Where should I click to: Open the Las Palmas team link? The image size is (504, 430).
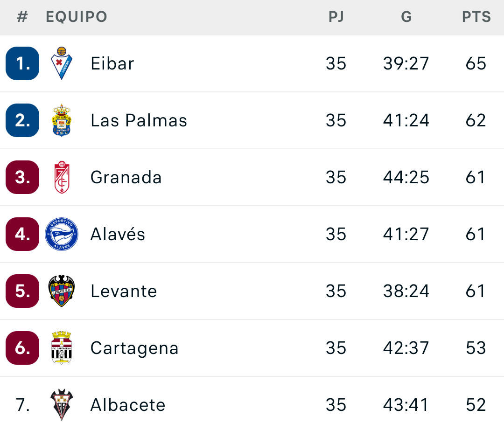pyautogui.click(x=139, y=121)
